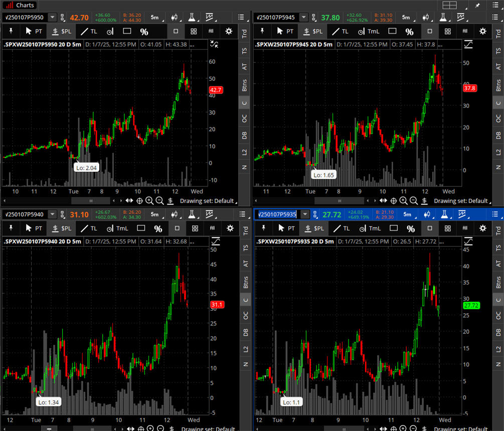Screen dimensions: 504x431
Task: Open chart style candle menu on P5950 chart
Action: [x=175, y=18]
